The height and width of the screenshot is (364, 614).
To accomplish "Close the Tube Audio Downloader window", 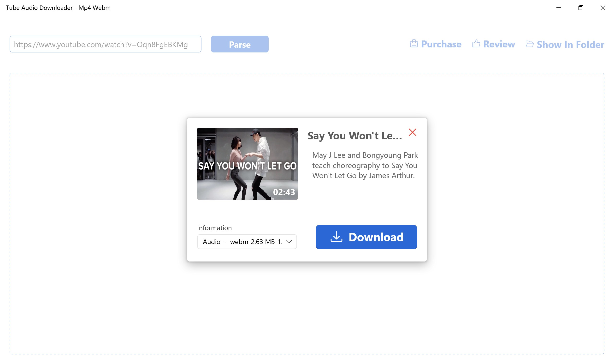I will coord(603,8).
